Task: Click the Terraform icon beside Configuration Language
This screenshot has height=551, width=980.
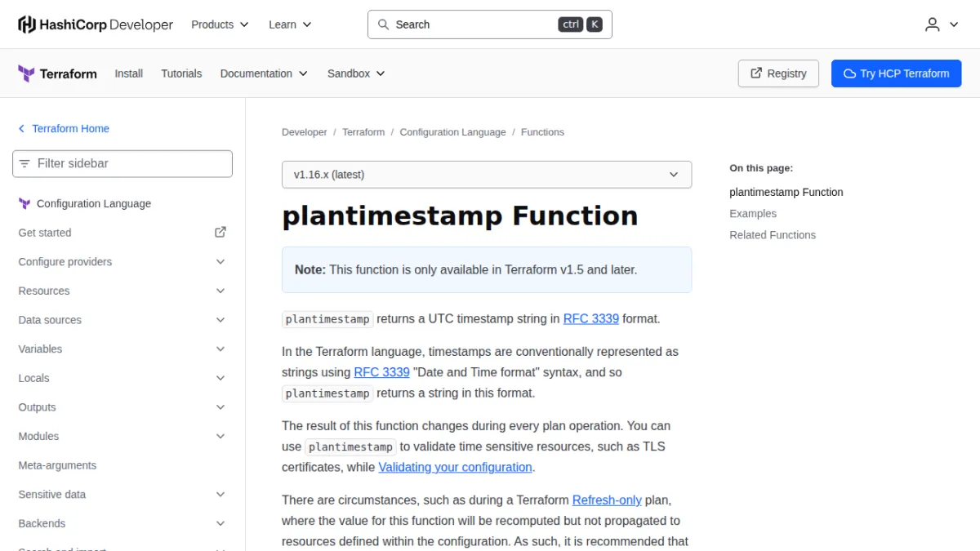Action: click(24, 204)
